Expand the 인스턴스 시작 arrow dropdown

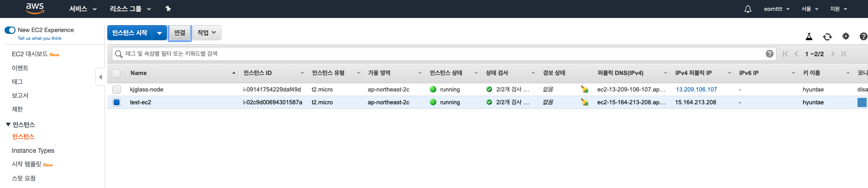pyautogui.click(x=159, y=33)
